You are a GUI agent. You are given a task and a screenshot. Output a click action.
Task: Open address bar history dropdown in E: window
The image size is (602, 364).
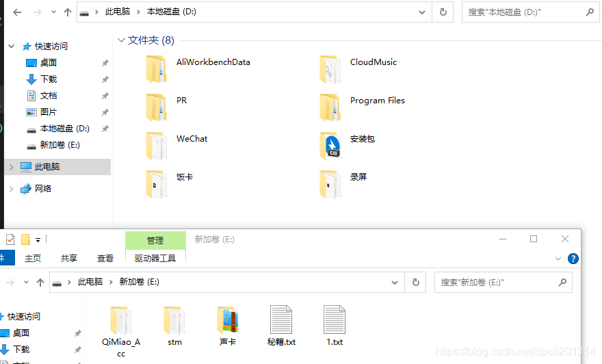pos(394,283)
